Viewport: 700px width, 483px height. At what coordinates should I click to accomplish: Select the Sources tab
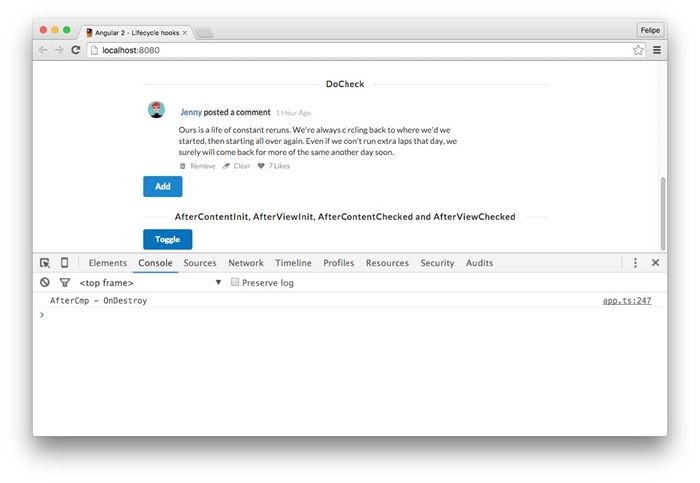200,263
